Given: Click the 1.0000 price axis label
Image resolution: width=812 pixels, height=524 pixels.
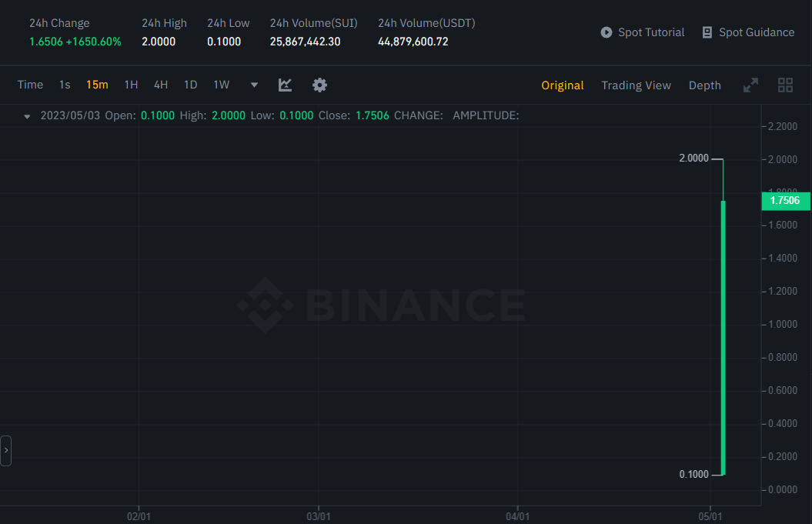Looking at the screenshot, I should click(x=783, y=324).
